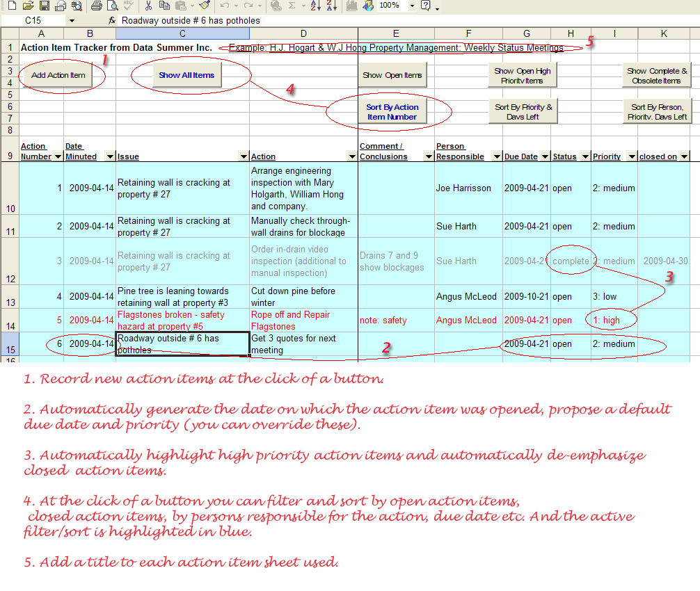This screenshot has height=591, width=700.
Task: Open the 100% zoom dropdown
Action: pyautogui.click(x=412, y=6)
